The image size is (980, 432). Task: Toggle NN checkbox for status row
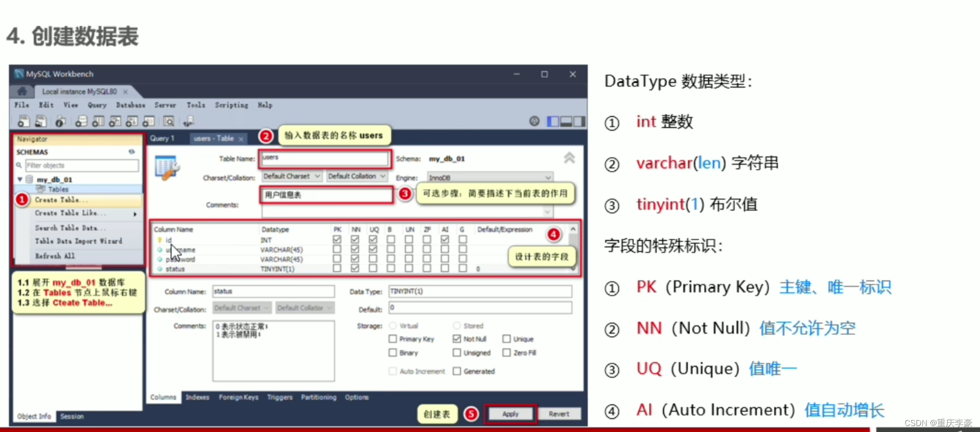(355, 268)
